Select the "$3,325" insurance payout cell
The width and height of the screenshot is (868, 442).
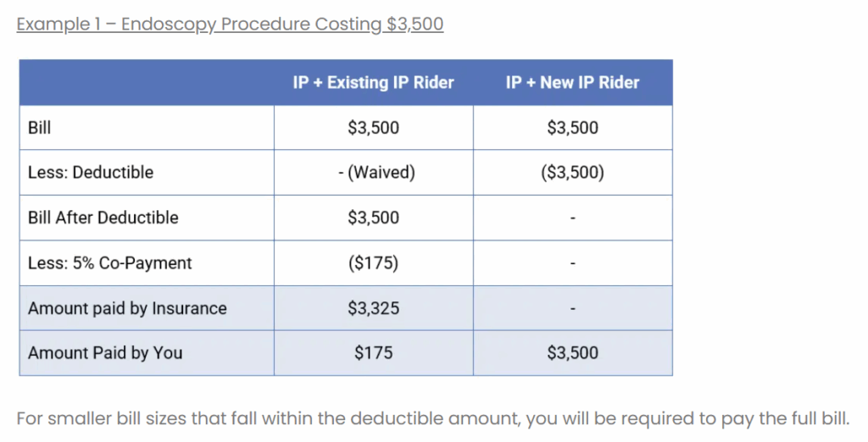point(373,308)
